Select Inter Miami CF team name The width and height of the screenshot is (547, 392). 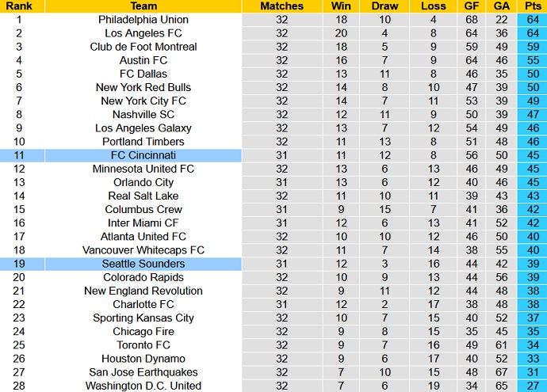click(x=143, y=223)
